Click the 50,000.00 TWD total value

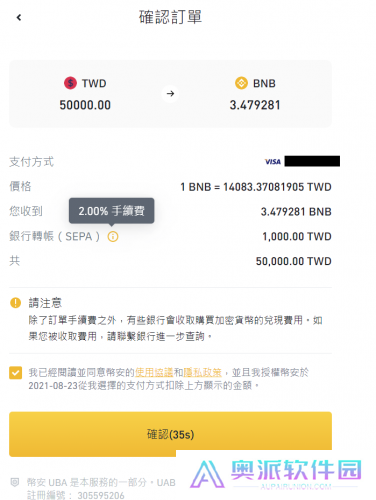point(294,261)
